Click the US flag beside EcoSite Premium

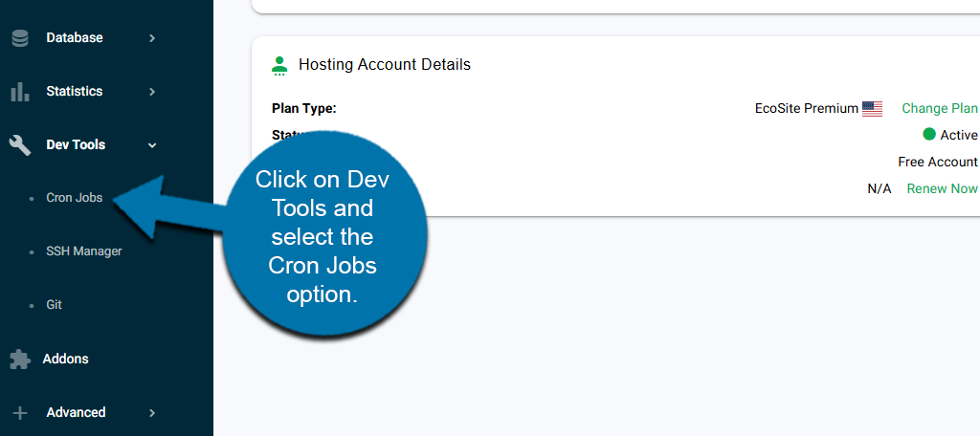(872, 109)
